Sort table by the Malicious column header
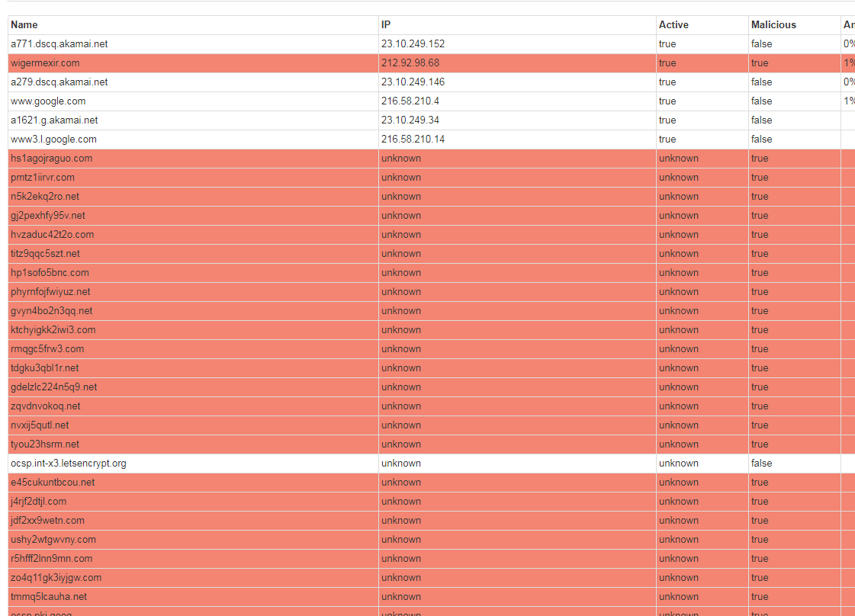The image size is (855, 616). [772, 24]
